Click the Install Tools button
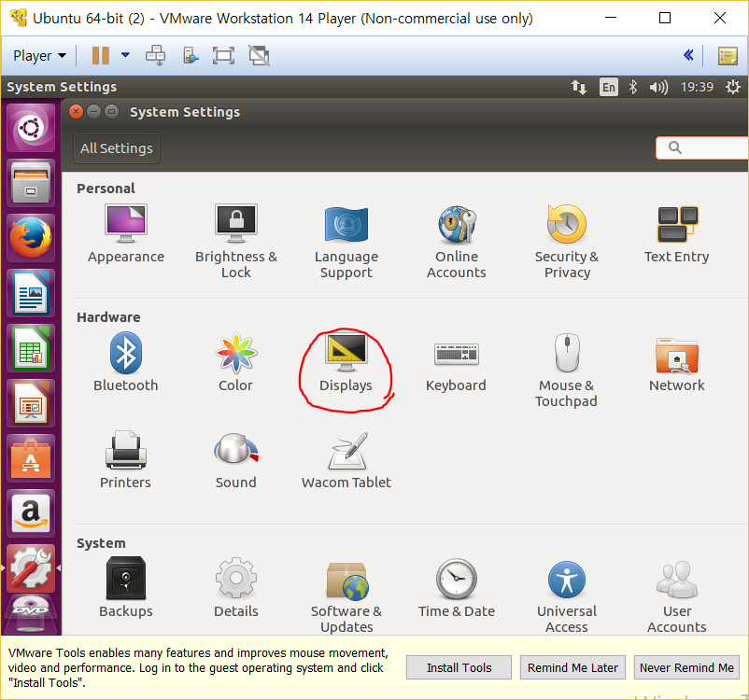The height and width of the screenshot is (700, 749). tap(459, 667)
